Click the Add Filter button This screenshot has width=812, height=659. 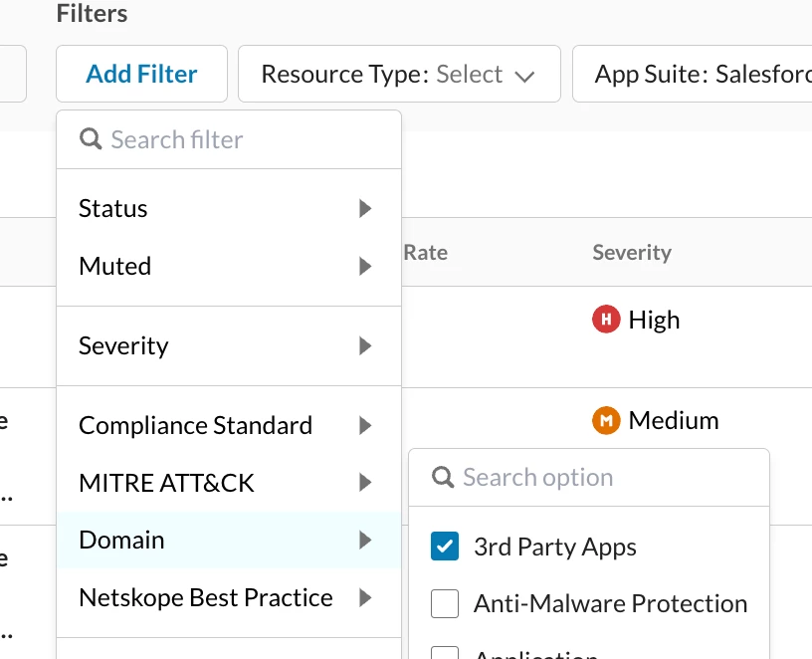click(x=141, y=74)
